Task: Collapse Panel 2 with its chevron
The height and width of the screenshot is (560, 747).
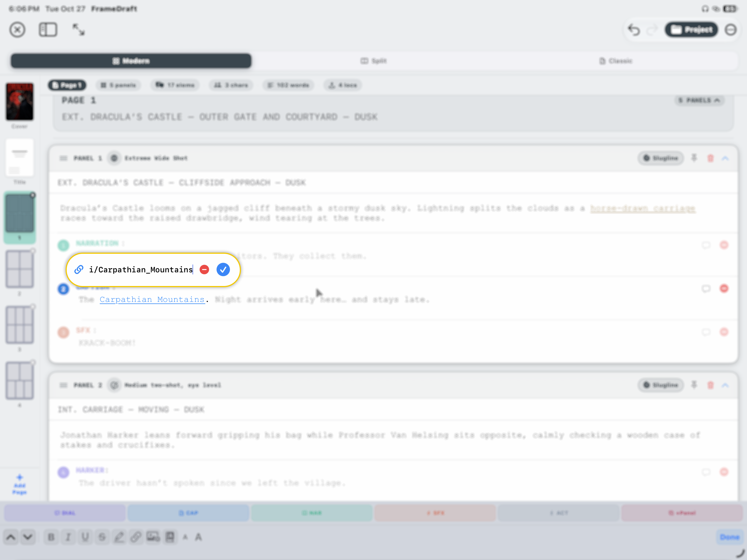Action: 725,385
